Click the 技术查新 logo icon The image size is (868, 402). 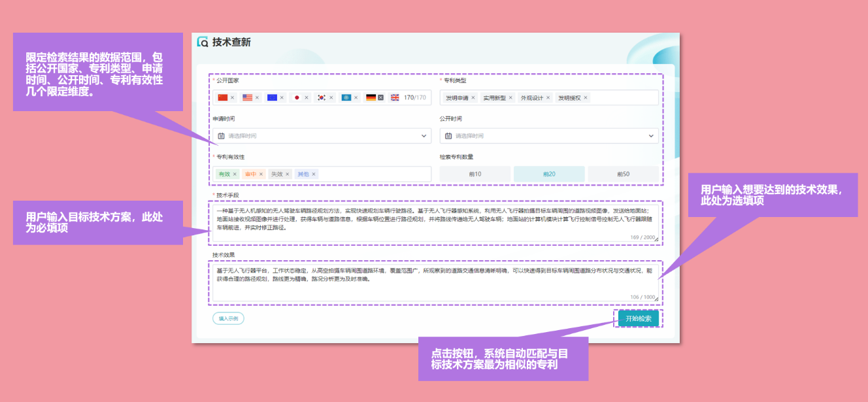[203, 42]
